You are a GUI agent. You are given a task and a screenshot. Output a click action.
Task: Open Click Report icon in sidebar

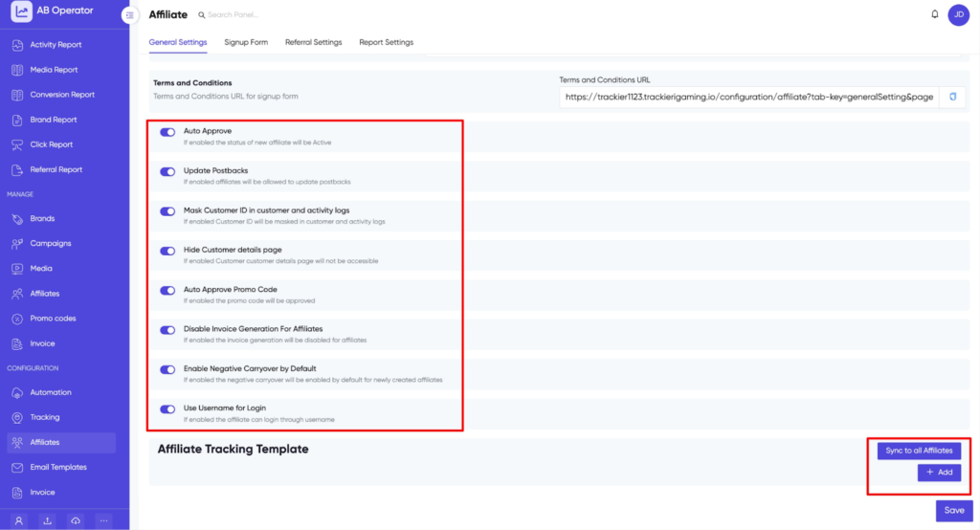pyautogui.click(x=17, y=145)
